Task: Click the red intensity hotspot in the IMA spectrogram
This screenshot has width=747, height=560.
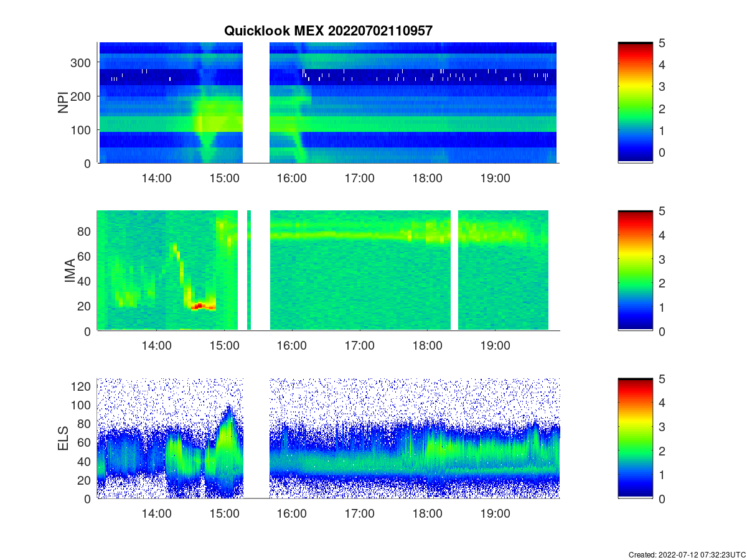Action: pos(199,306)
